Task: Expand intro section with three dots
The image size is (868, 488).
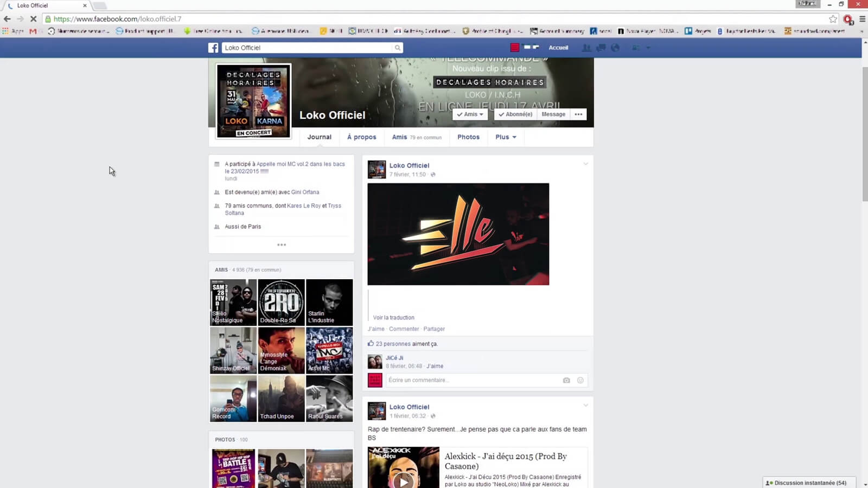Action: (282, 245)
